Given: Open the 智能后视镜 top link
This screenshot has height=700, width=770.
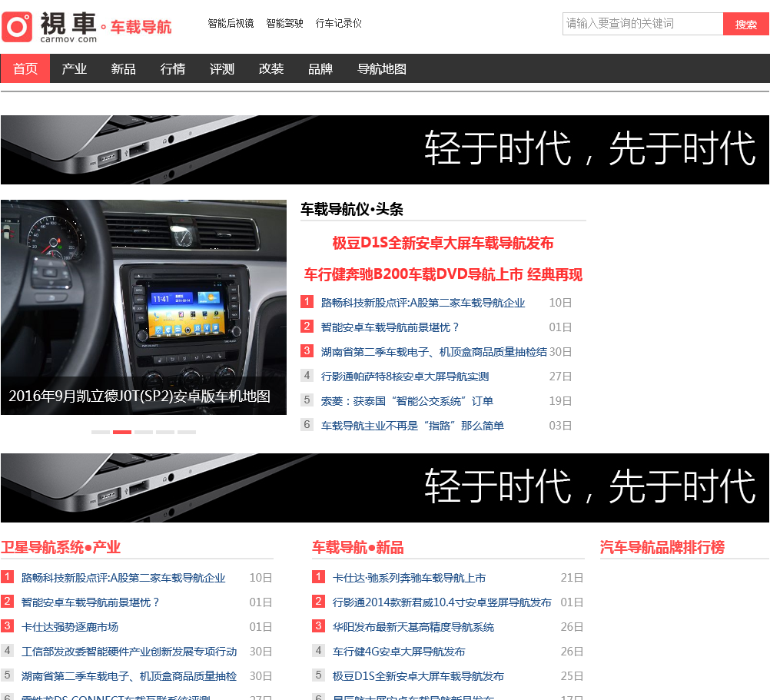Looking at the screenshot, I should click(x=231, y=23).
